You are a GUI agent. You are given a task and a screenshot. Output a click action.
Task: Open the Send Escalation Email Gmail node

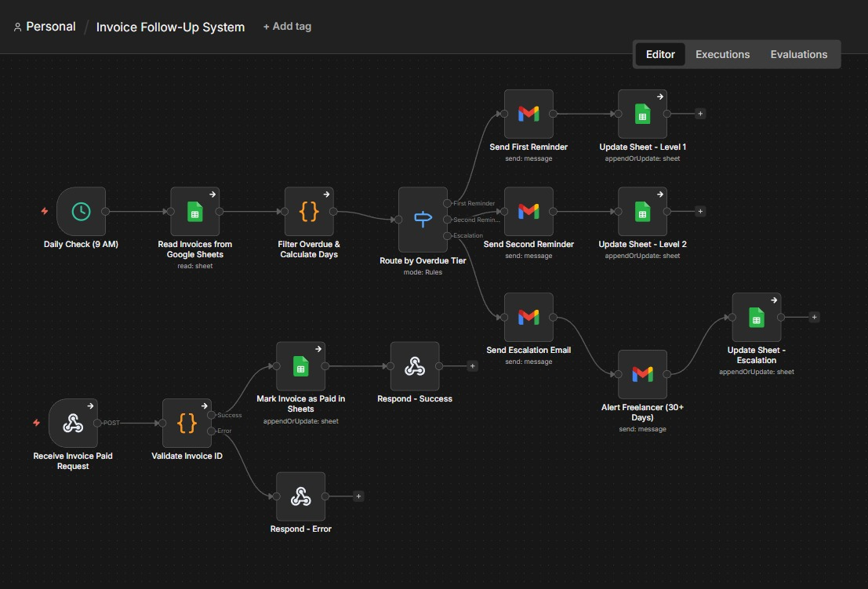coord(528,317)
